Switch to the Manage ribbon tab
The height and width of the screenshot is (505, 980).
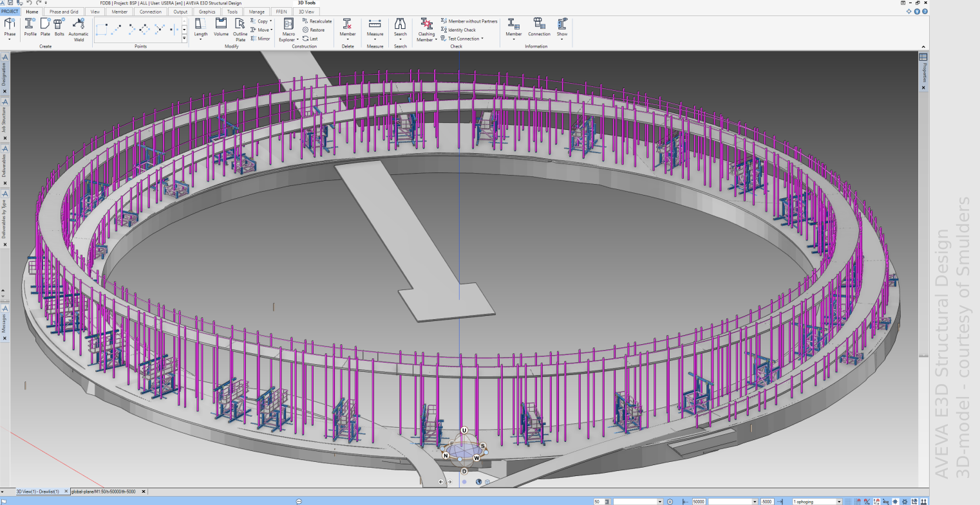click(x=257, y=12)
